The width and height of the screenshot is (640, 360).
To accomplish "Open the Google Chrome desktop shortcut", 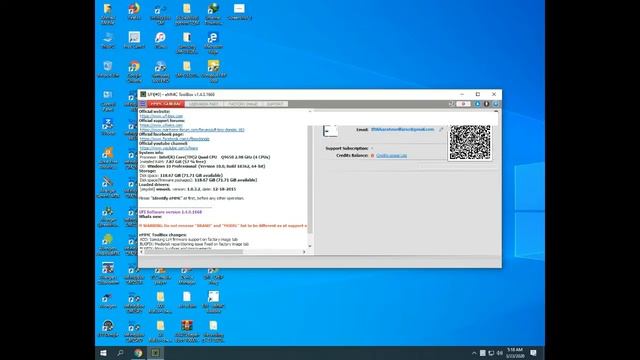I will tap(134, 71).
